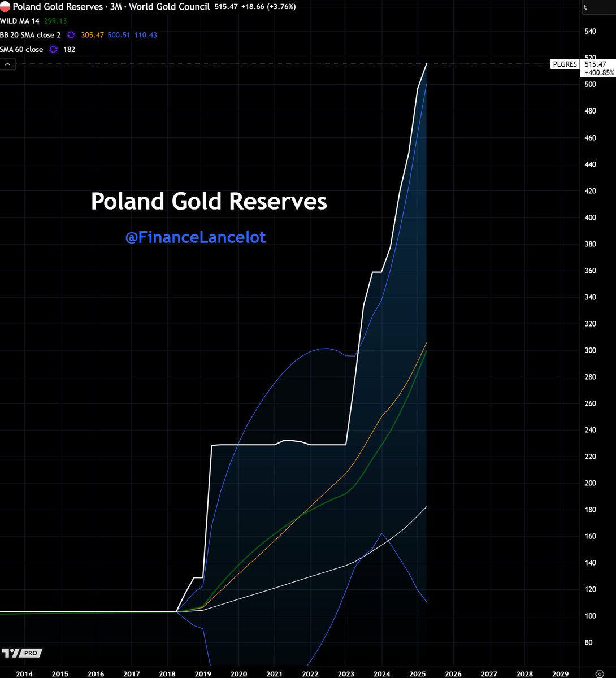Click the 515.47 last-value label on price axis
616x678 pixels.
pyautogui.click(x=596, y=64)
